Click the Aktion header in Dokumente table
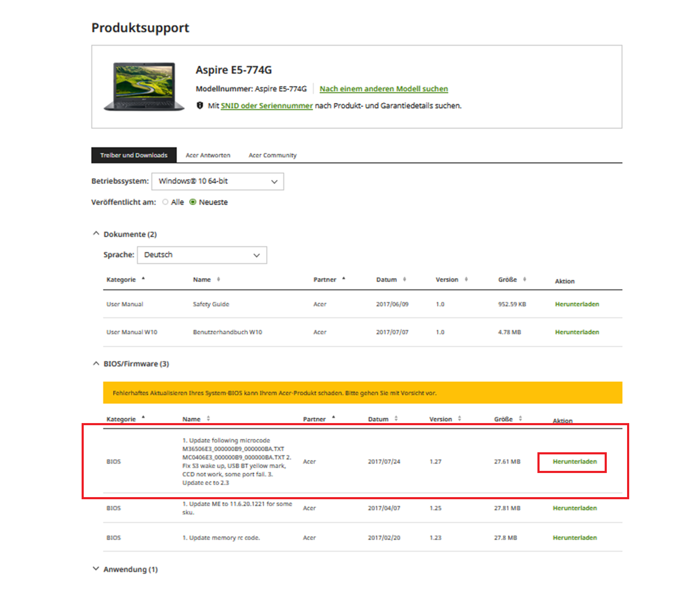Image resolution: width=696 pixels, height=616 pixels. point(565,281)
